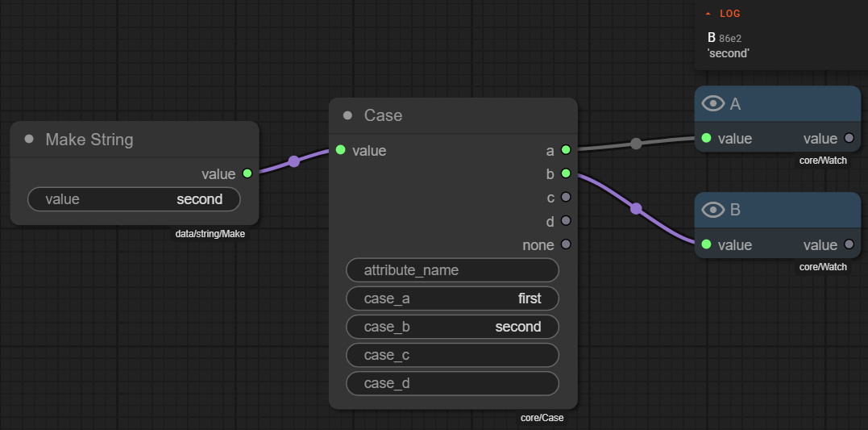Click the Case node's output port a
Image resolution: width=868 pixels, height=430 pixels.
tap(566, 150)
